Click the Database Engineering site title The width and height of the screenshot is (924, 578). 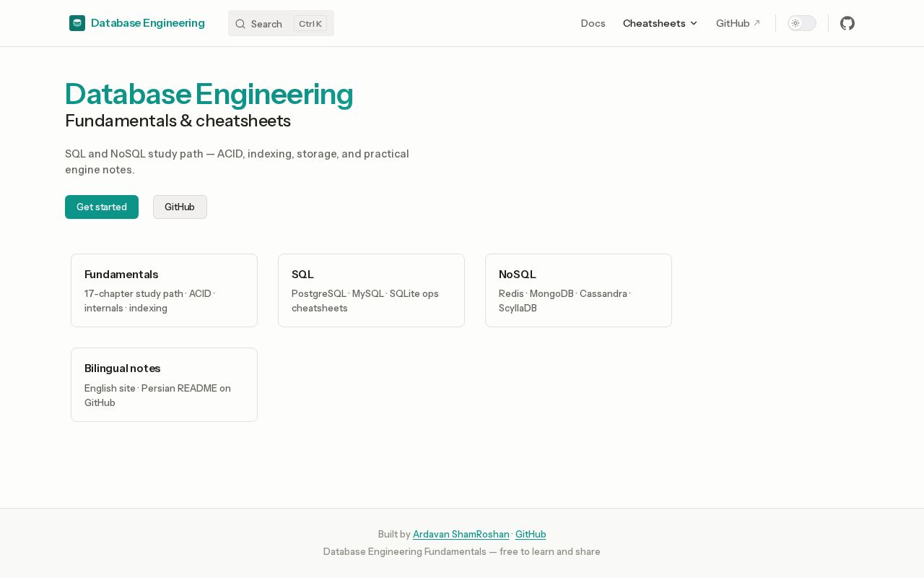(x=148, y=23)
